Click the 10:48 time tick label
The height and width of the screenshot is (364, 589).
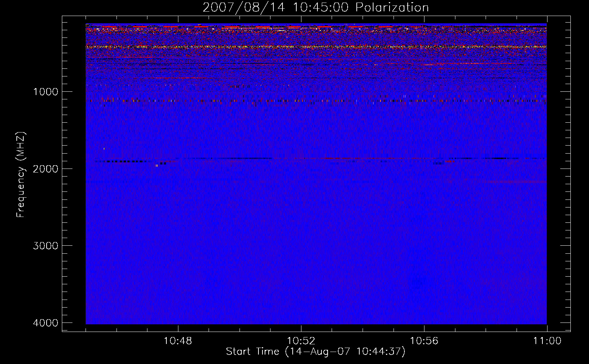tap(178, 341)
